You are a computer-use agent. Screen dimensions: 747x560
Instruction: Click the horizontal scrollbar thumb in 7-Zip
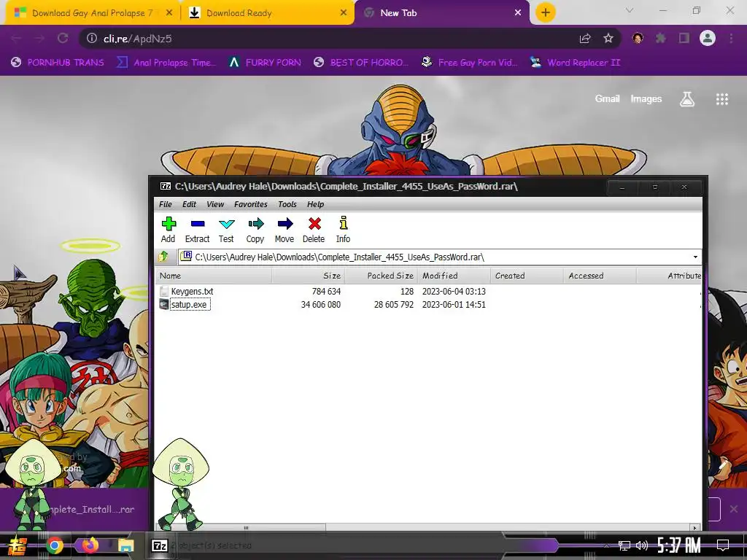pos(245,527)
